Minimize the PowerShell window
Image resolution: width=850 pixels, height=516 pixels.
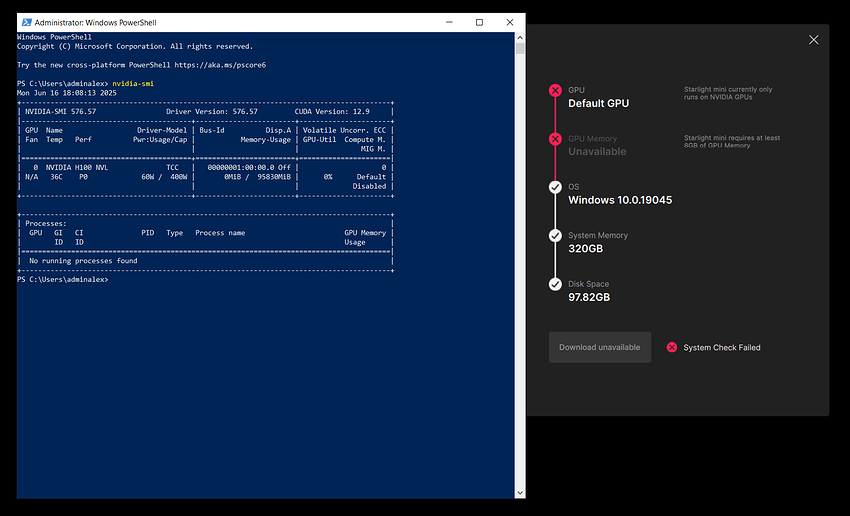point(449,22)
